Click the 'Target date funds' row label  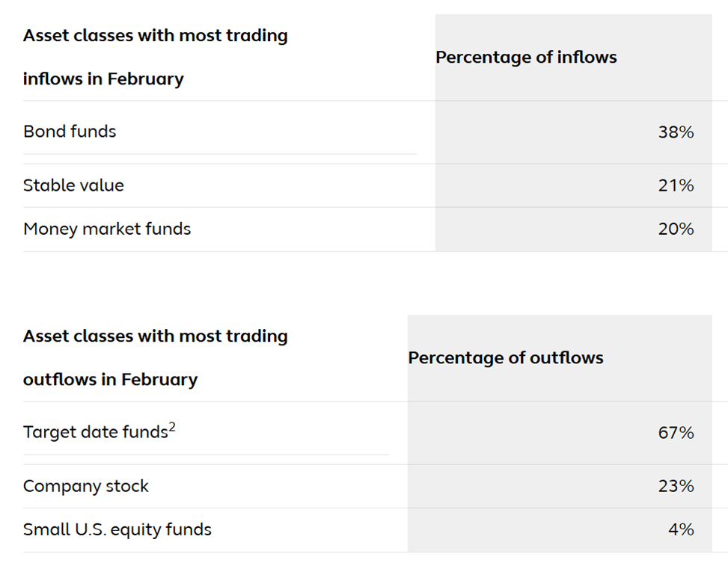95,432
